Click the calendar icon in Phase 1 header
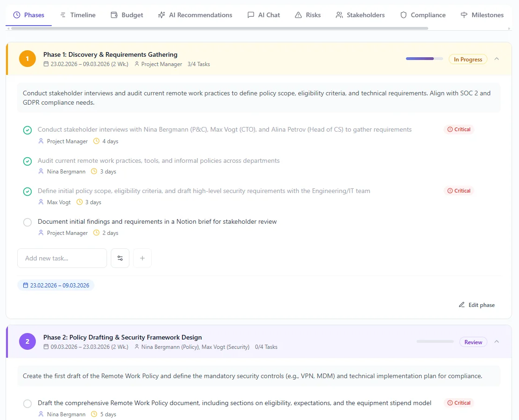The width and height of the screenshot is (519, 420). 46,64
